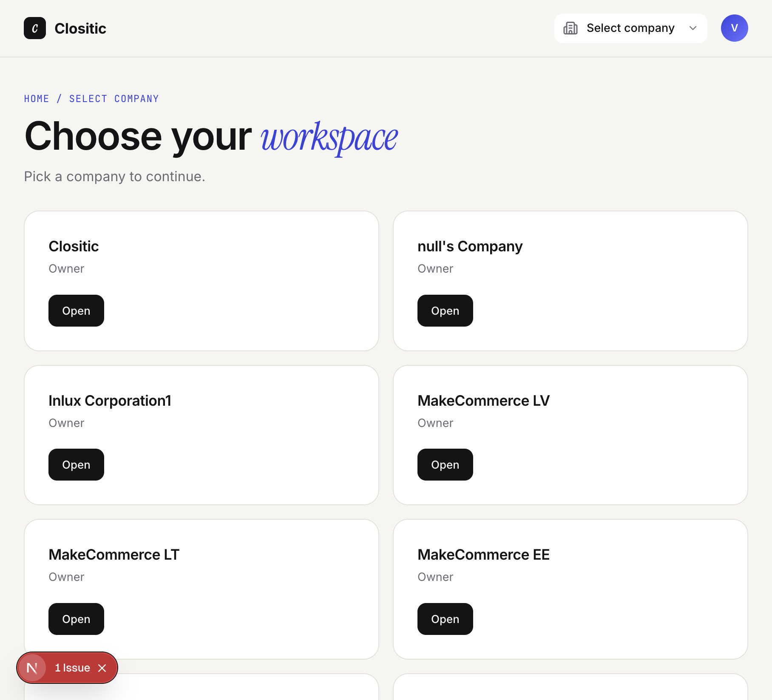
Task: Select the MakeCommerce LV card title
Action: (483, 401)
